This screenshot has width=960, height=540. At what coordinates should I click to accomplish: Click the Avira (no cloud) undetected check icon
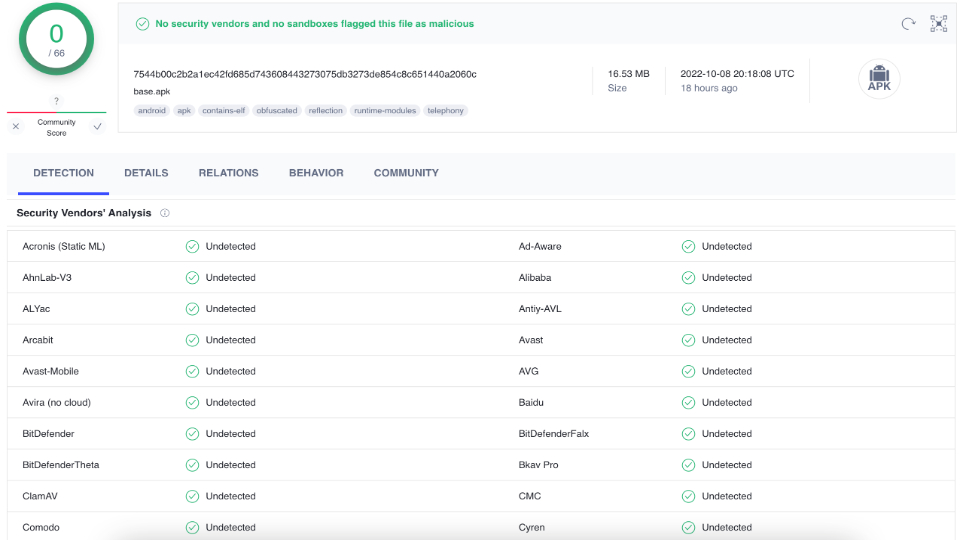point(192,403)
